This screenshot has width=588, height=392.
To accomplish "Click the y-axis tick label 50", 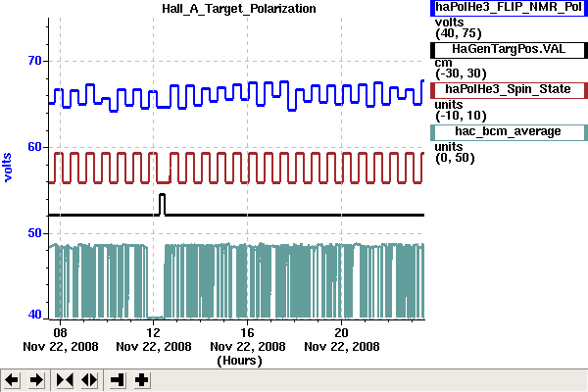I will 35,233.
